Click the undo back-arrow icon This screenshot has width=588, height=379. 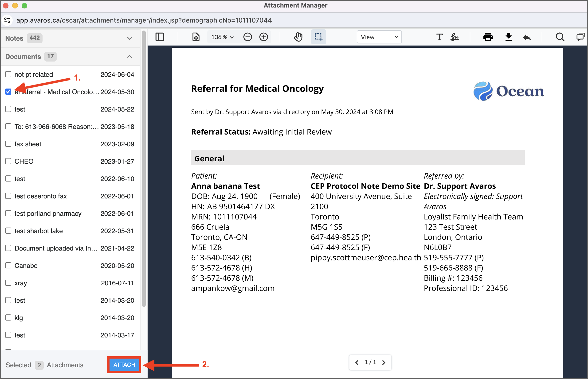coord(527,37)
